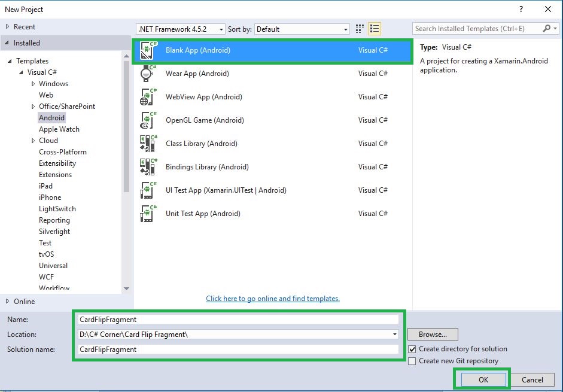Select the Reporting category
Viewport: 563px width, 392px height.
[x=54, y=220]
